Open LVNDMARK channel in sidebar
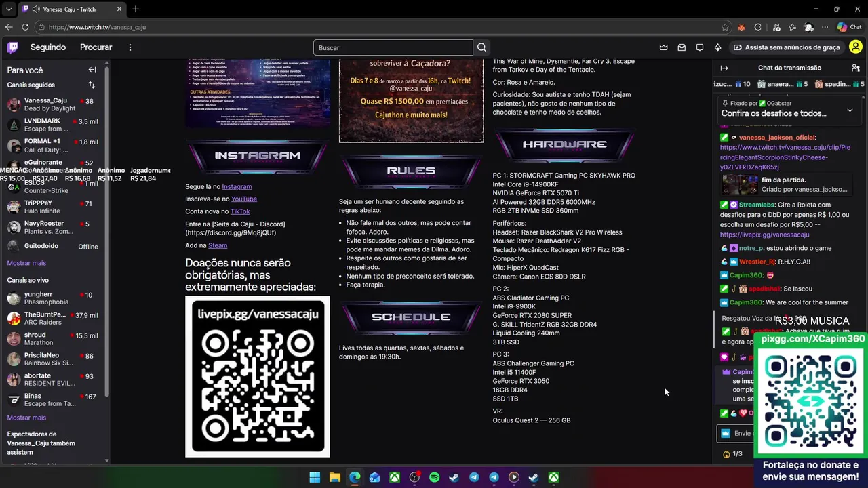This screenshot has width=868, height=488. (53, 125)
